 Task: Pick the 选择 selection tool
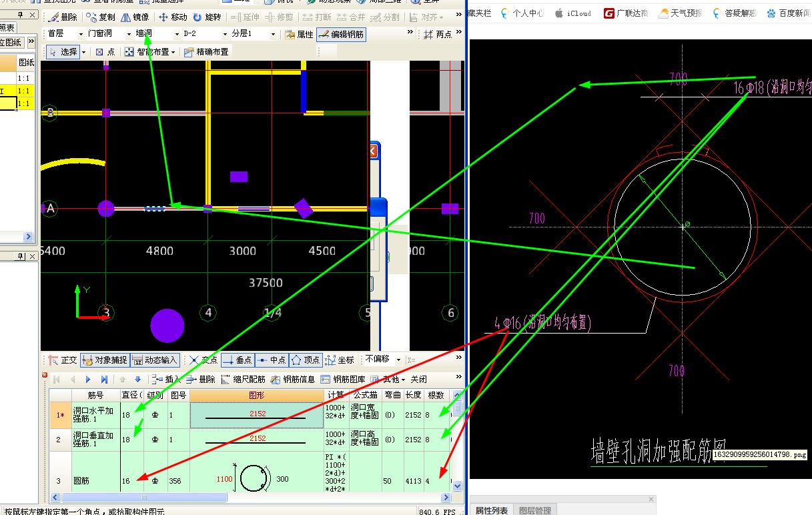pos(63,51)
